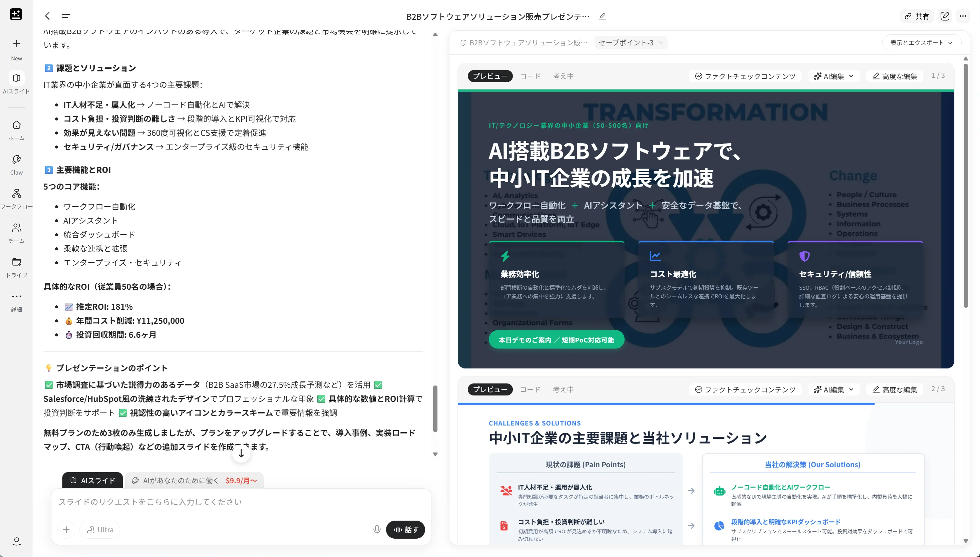Select the 考え中 tab on slide 2
The image size is (980, 557).
pyautogui.click(x=563, y=389)
